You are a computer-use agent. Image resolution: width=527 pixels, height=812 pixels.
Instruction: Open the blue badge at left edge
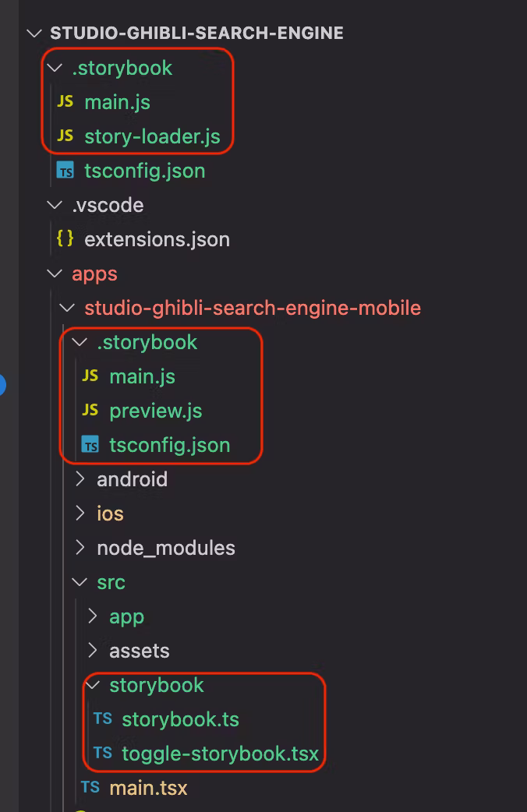pyautogui.click(x=2, y=384)
